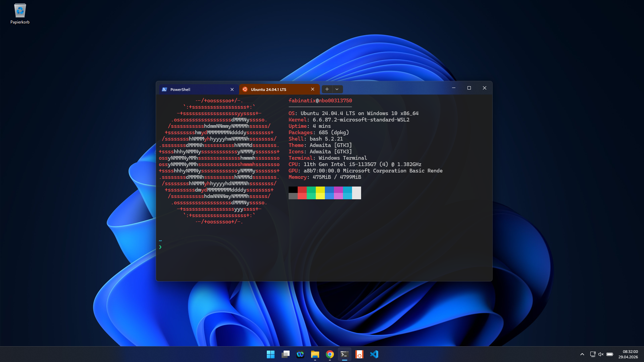Maximize the Windows Terminal window
The image size is (644, 362).
469,88
